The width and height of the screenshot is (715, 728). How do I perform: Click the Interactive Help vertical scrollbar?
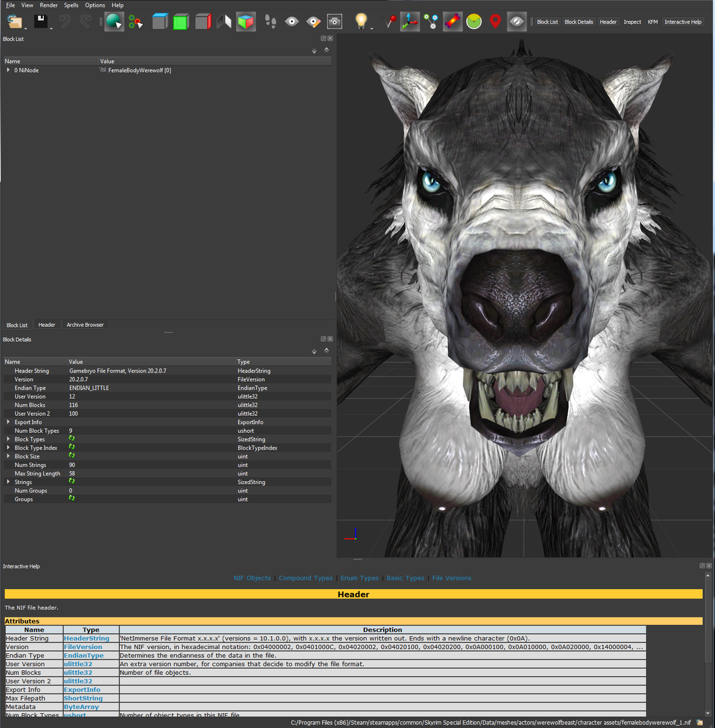pos(708,644)
